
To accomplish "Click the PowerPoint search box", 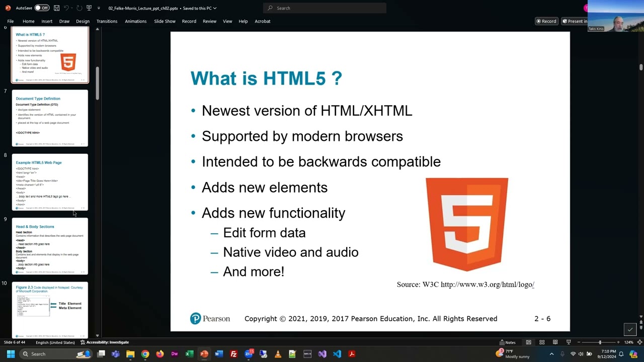I will pyautogui.click(x=325, y=8).
